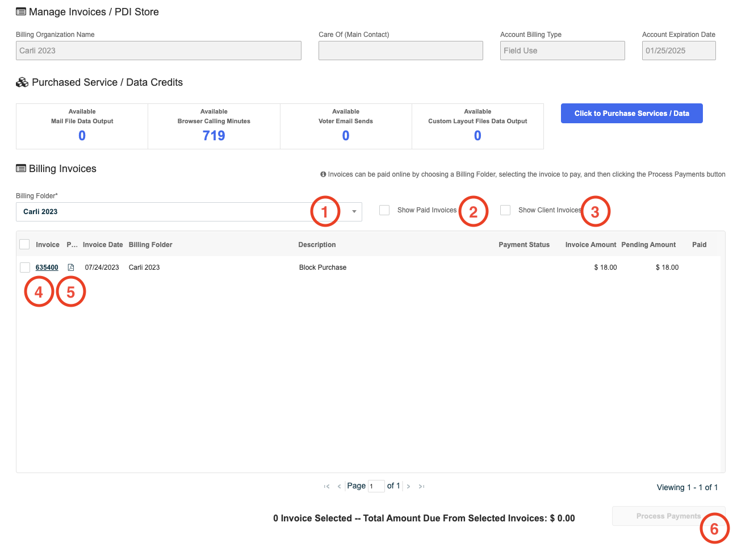Click the next page arrow icon
This screenshot has width=754, height=560.
point(408,486)
